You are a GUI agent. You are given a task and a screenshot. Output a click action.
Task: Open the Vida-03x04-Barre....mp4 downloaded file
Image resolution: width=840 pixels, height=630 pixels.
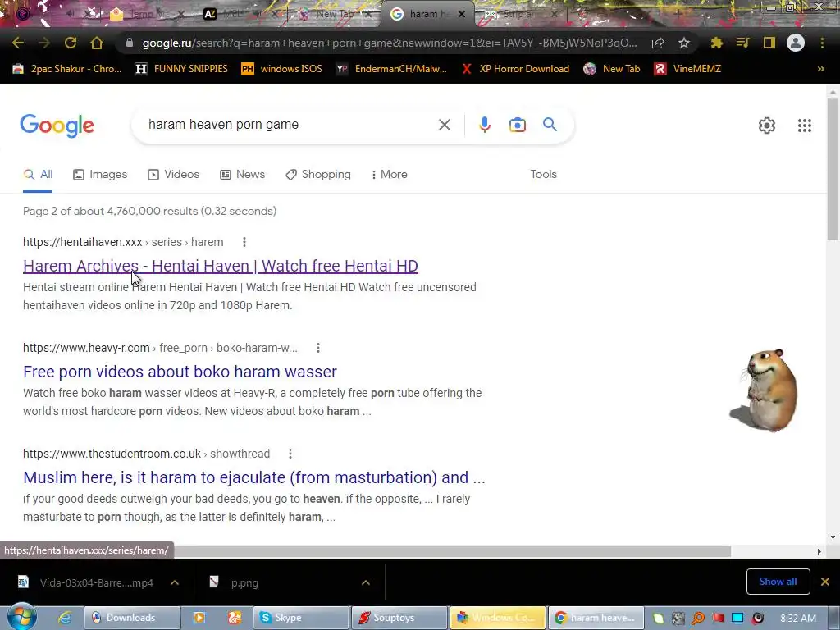[x=97, y=583]
